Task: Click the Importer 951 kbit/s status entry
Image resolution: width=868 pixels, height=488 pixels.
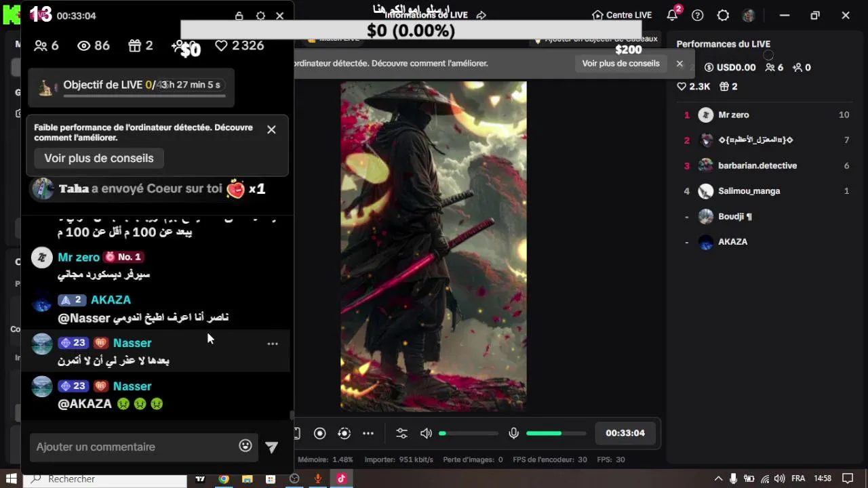Action: [399, 460]
